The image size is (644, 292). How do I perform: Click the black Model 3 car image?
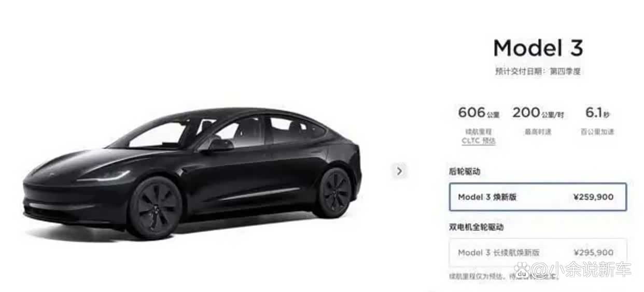click(192, 174)
